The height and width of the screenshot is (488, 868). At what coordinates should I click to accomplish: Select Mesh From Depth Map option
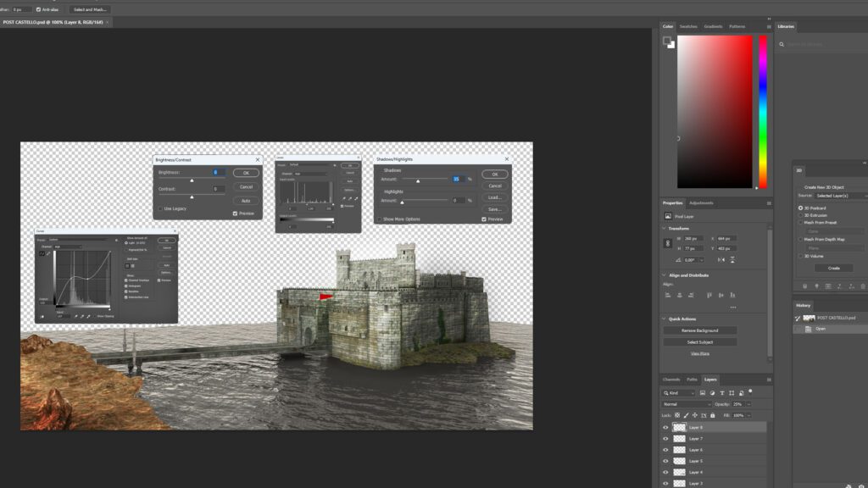[800, 240]
